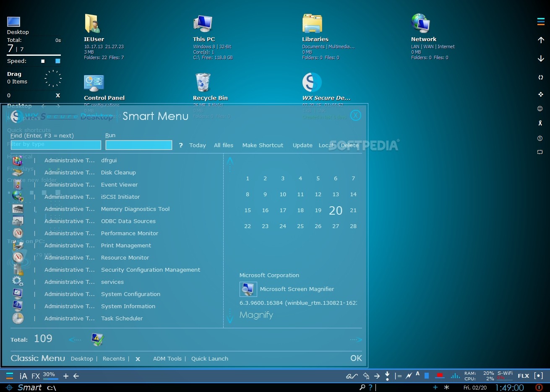Screen dimensions: 550x392
Task: Open the This PC desktop icon
Action: coord(203,24)
